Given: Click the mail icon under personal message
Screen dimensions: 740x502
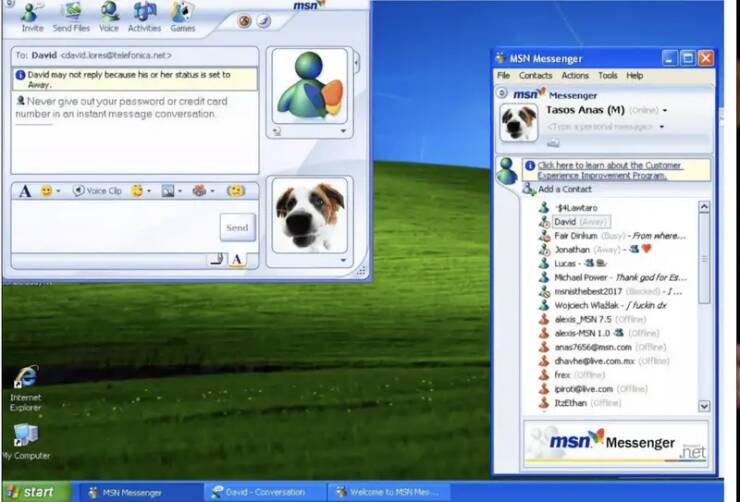Looking at the screenshot, I should click(x=553, y=142).
